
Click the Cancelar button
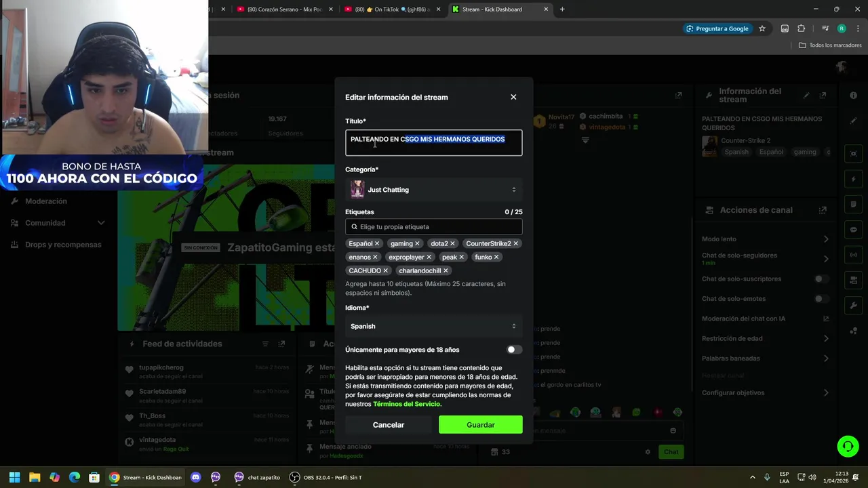pos(389,425)
